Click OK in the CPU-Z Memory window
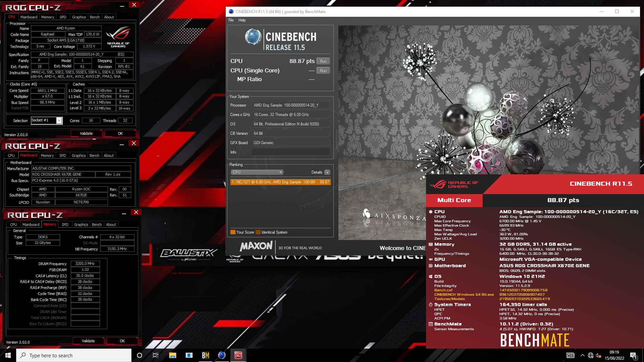 coord(122,341)
